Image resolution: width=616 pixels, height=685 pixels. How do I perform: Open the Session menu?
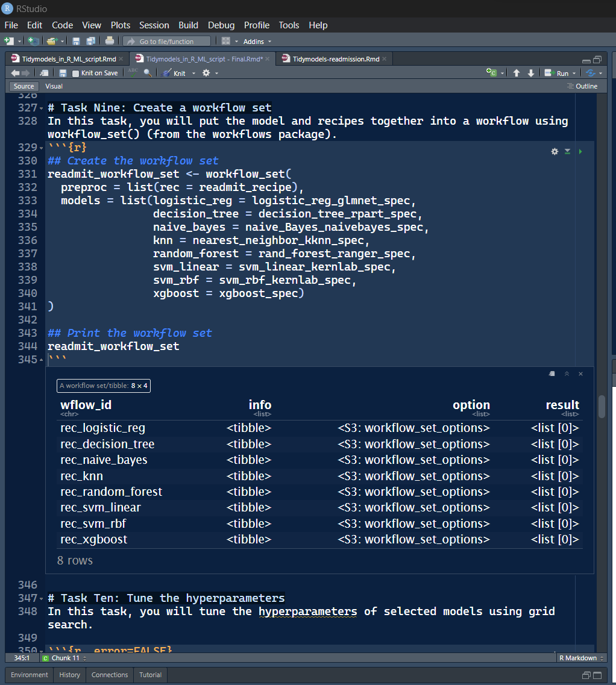[154, 25]
